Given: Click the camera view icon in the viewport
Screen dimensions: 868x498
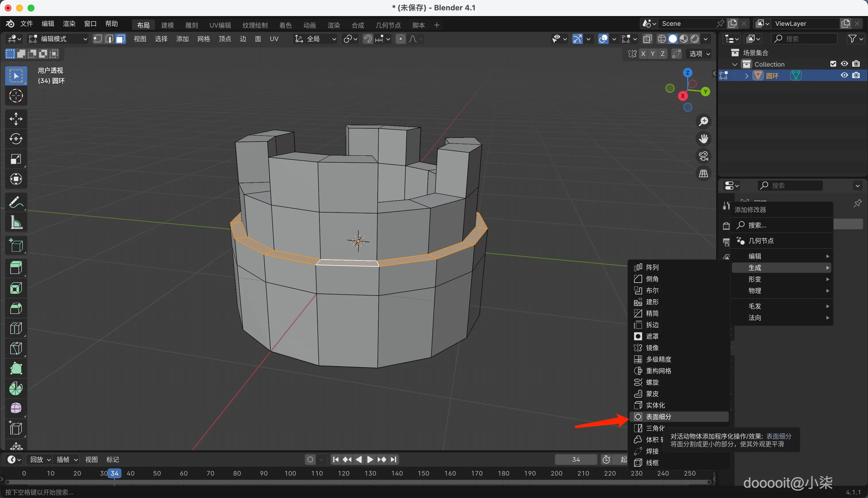Looking at the screenshot, I should point(703,156).
